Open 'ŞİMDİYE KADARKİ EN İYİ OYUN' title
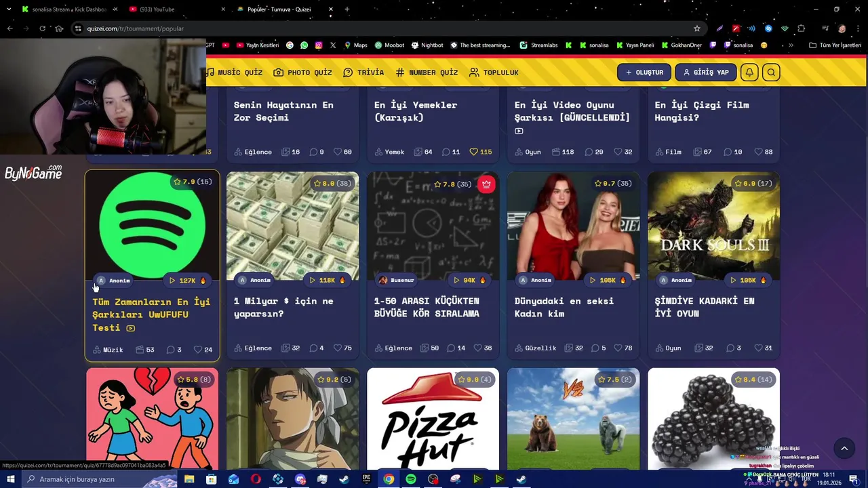 705,307
